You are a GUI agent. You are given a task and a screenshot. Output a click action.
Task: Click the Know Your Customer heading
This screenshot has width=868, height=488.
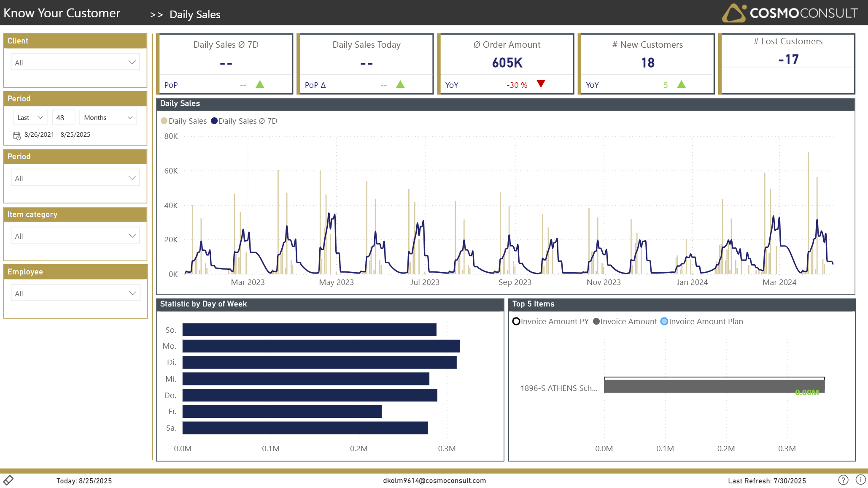coord(62,13)
